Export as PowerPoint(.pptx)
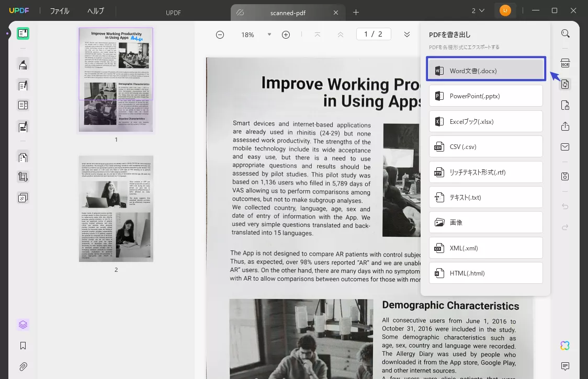This screenshot has height=379, width=588. pyautogui.click(x=486, y=96)
